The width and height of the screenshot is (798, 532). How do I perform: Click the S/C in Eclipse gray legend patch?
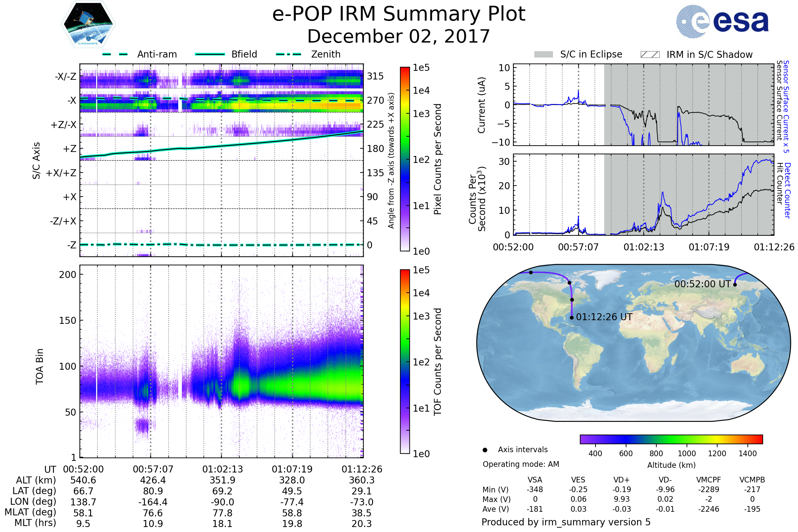[544, 55]
